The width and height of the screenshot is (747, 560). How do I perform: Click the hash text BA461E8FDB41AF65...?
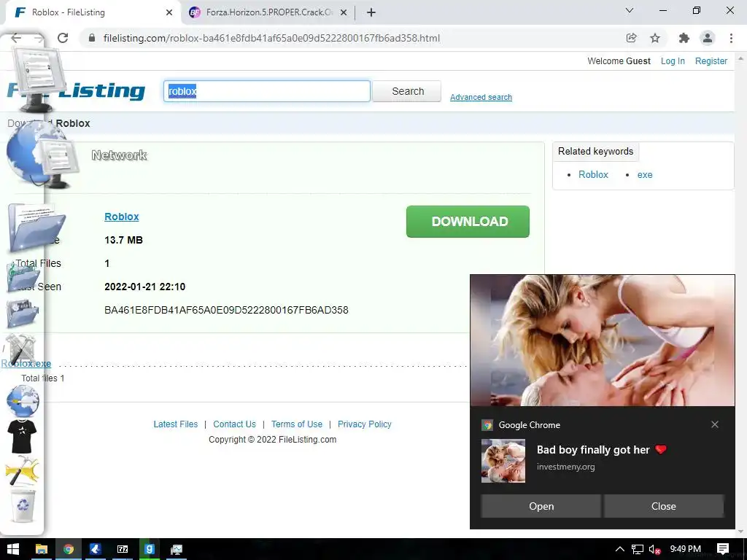pos(226,310)
